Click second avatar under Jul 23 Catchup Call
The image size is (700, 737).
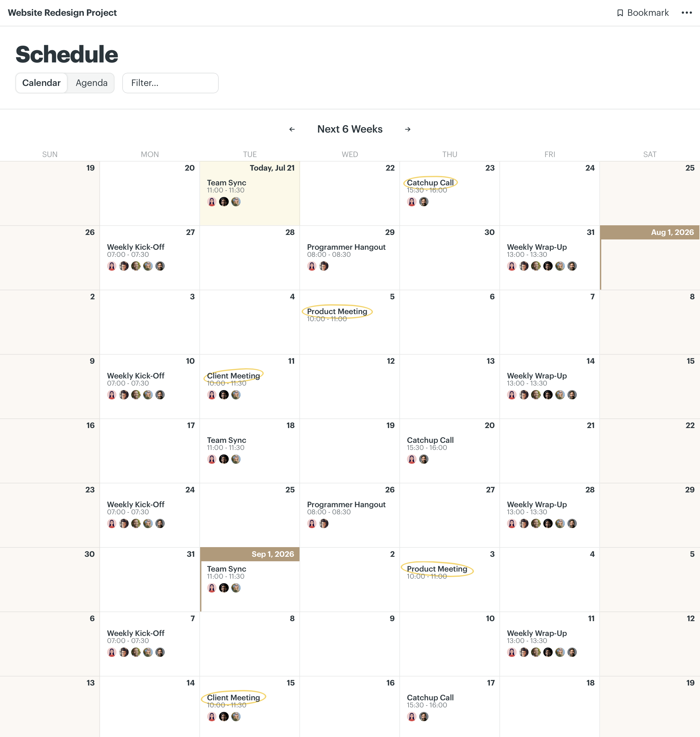point(424,201)
